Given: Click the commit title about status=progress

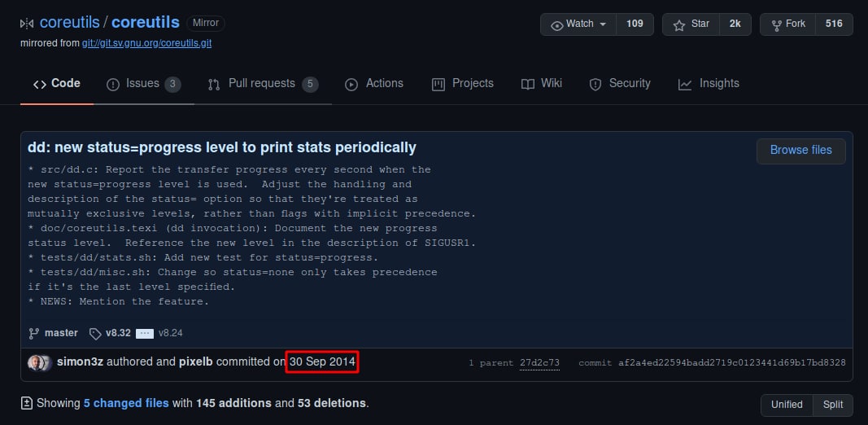Looking at the screenshot, I should 222,147.
